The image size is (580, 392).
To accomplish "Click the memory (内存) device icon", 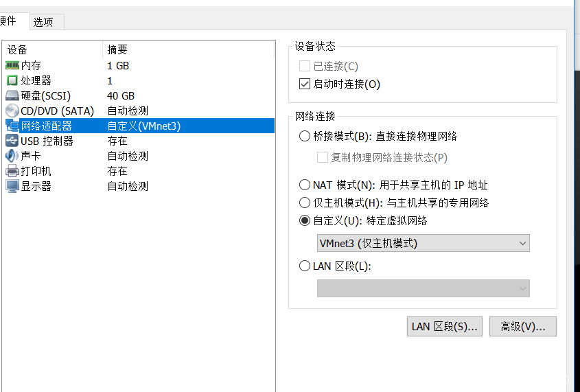I will coord(12,66).
